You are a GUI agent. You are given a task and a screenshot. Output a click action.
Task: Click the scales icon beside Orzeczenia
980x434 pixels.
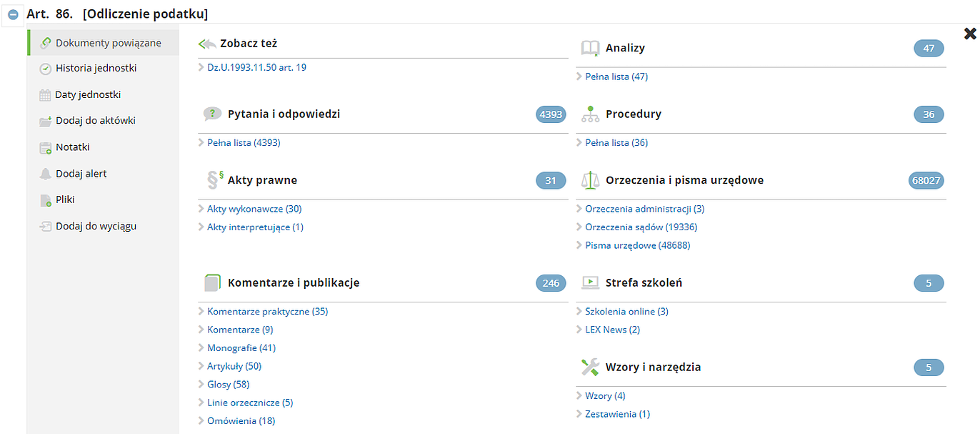click(590, 180)
